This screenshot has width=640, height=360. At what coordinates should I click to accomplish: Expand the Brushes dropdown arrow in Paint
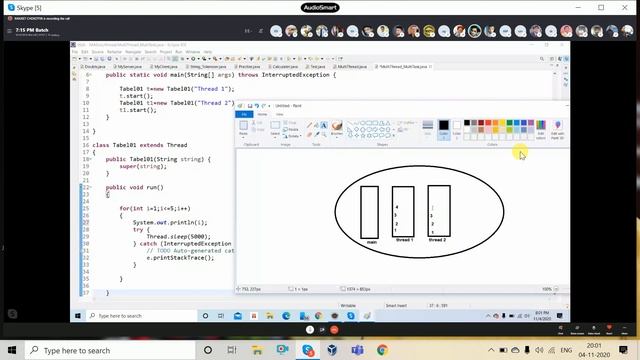tap(337, 138)
